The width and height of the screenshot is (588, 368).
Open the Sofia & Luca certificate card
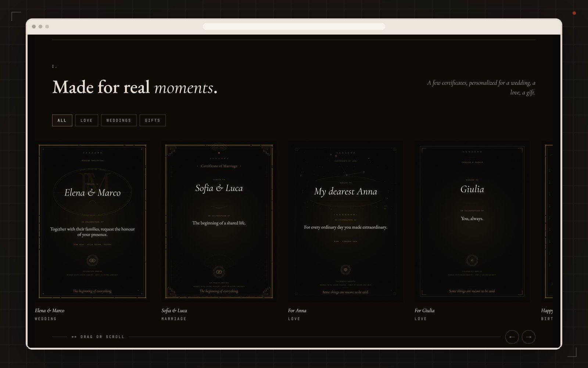[219, 221]
